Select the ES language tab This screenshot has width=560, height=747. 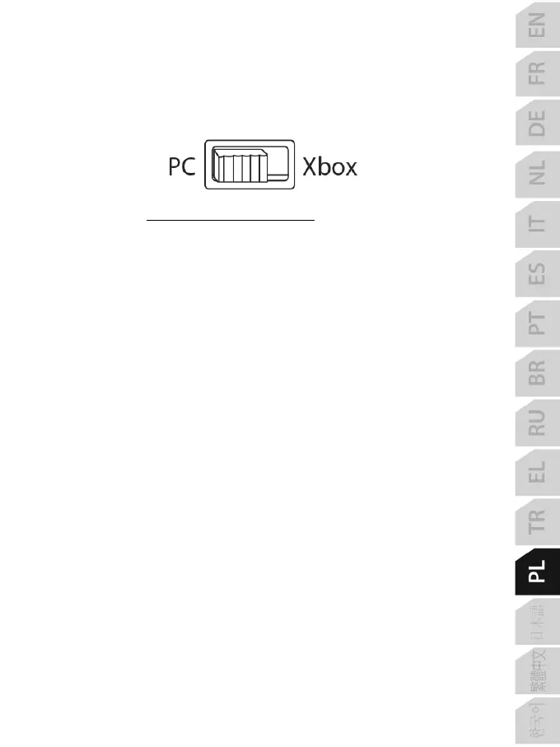click(537, 273)
